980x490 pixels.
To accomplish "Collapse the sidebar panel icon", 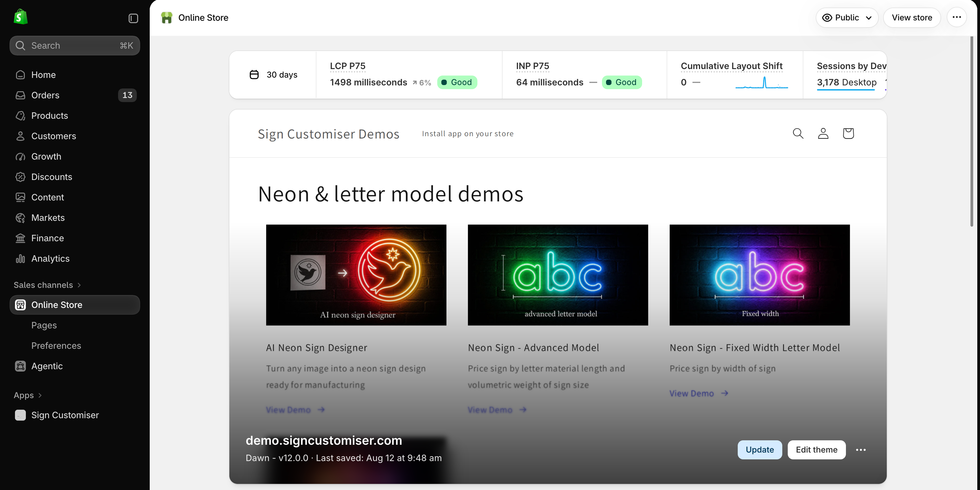I will [133, 18].
